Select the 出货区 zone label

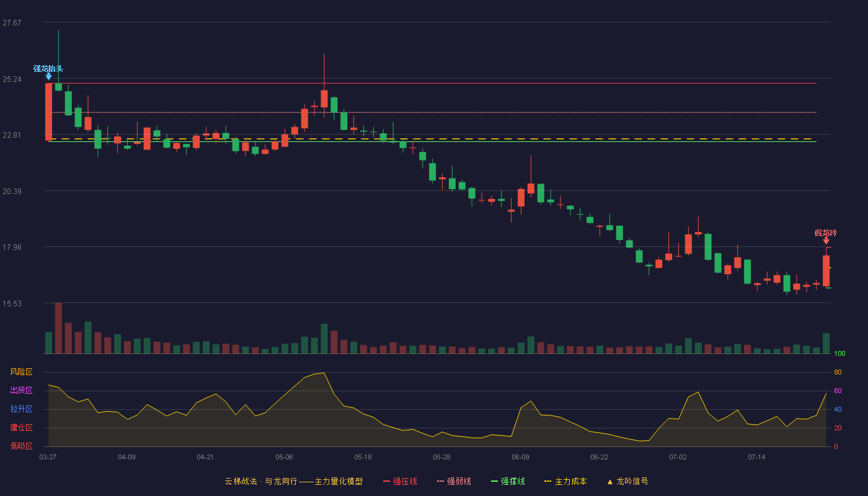click(21, 391)
